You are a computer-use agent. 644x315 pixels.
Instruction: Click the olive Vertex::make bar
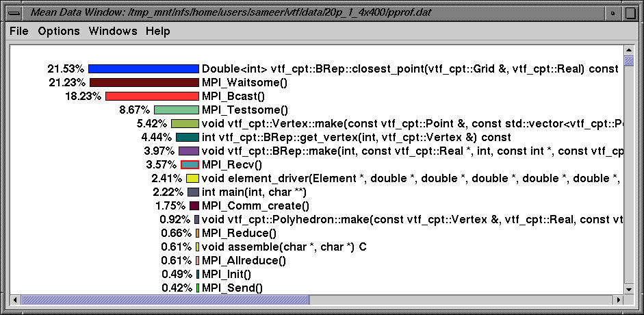[x=185, y=123]
